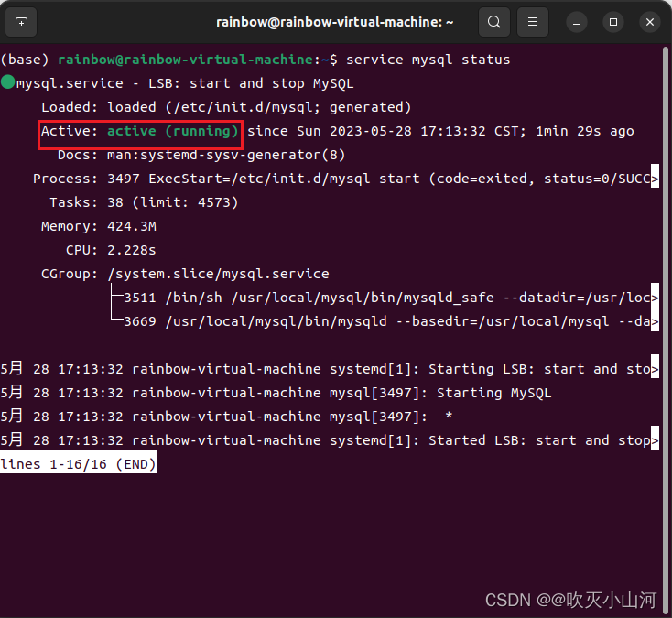Click the 'CGroup: /system.slice/mysql.service' line
This screenshot has width=672, height=618.
pyautogui.click(x=185, y=274)
